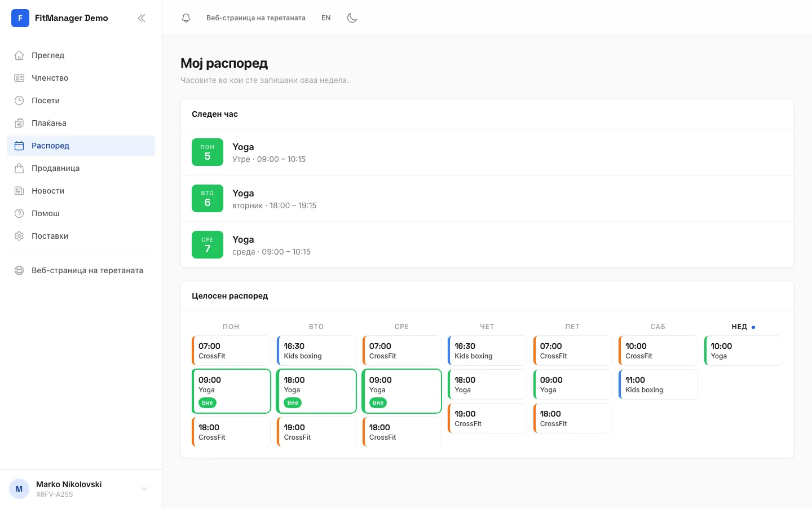This screenshot has width=812, height=508.
Task: Collapse the sidebar with double-chevron icon
Action: 142,18
